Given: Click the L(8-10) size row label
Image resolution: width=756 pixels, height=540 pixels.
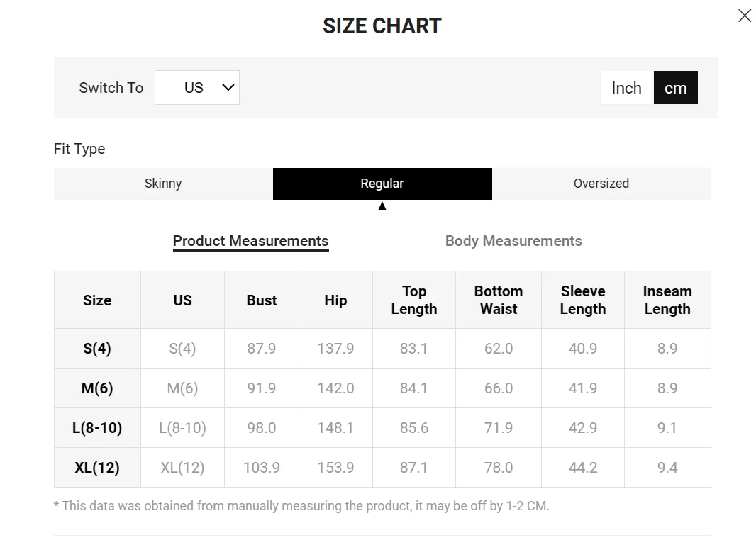Looking at the screenshot, I should 97,428.
